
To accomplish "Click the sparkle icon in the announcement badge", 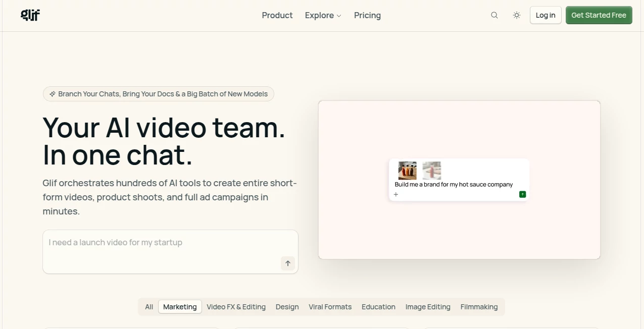I will 52,94.
